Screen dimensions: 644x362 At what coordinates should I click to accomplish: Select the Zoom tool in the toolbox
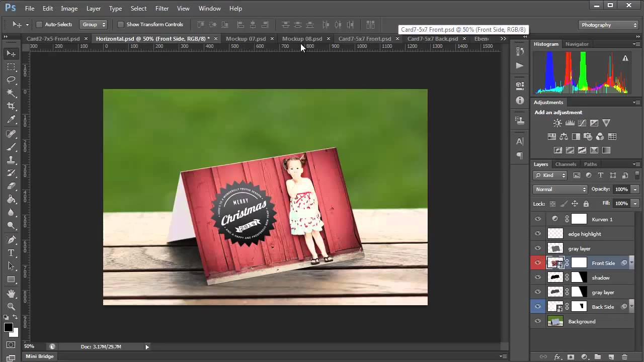[x=11, y=306]
